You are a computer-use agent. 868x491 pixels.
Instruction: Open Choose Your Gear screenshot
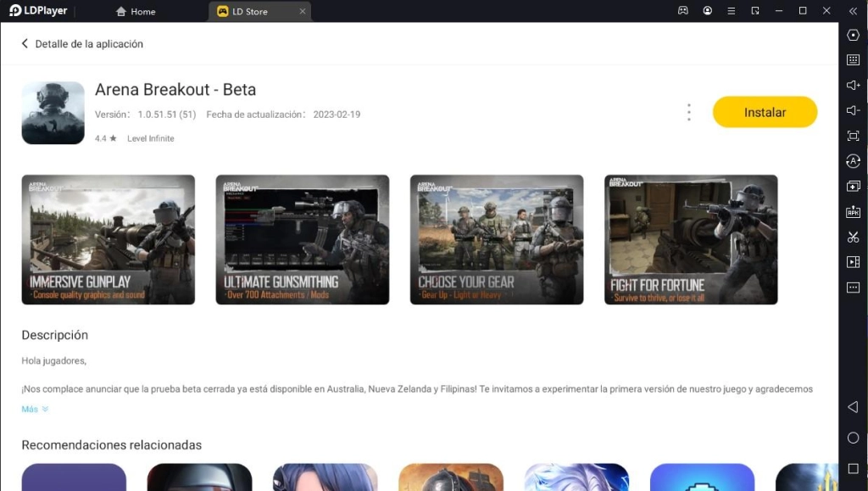497,240
